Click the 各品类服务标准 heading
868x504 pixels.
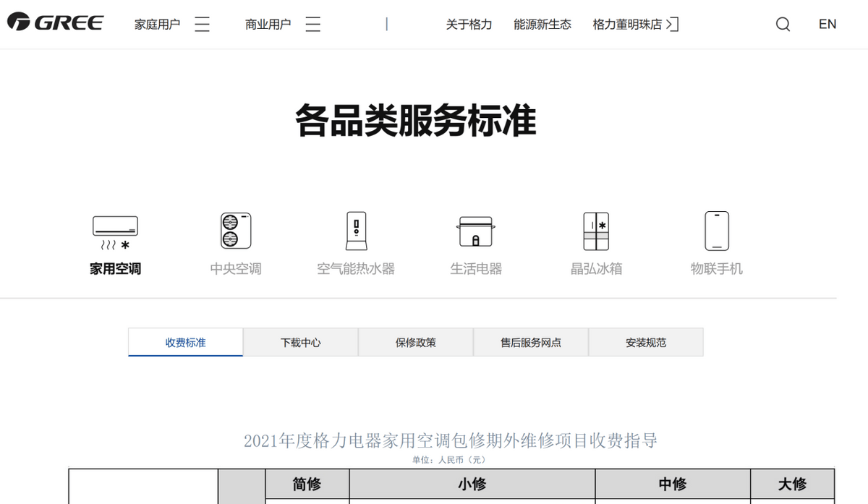click(415, 121)
